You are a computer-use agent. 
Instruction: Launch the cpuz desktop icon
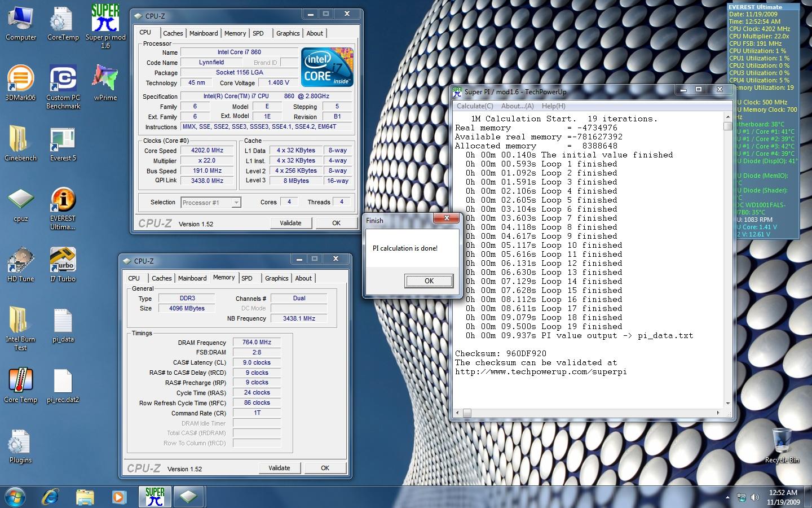pos(20,204)
